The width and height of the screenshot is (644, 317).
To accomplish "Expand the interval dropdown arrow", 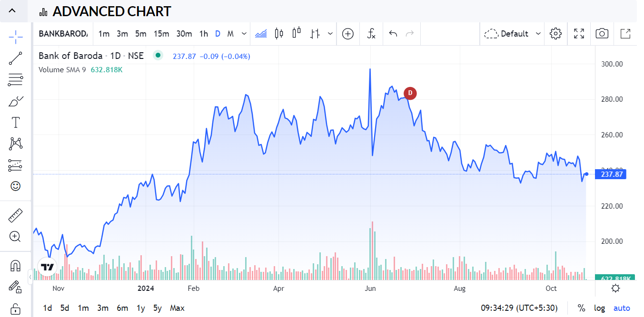I will [244, 34].
